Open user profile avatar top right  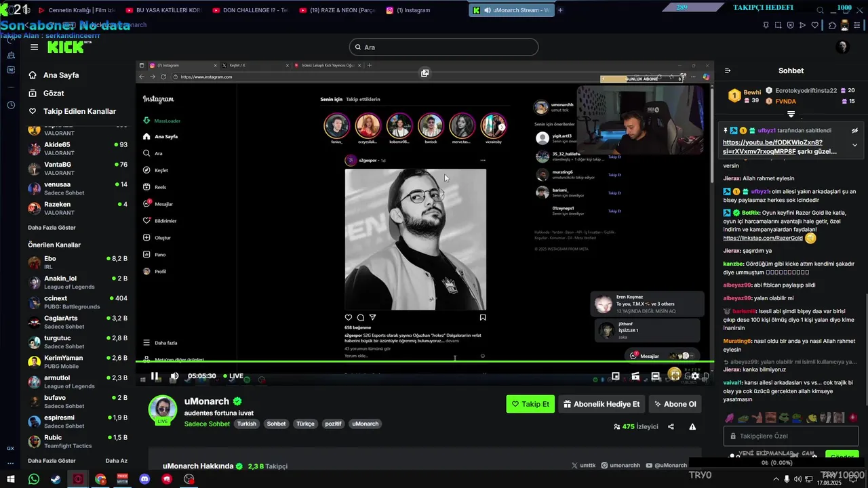click(842, 47)
